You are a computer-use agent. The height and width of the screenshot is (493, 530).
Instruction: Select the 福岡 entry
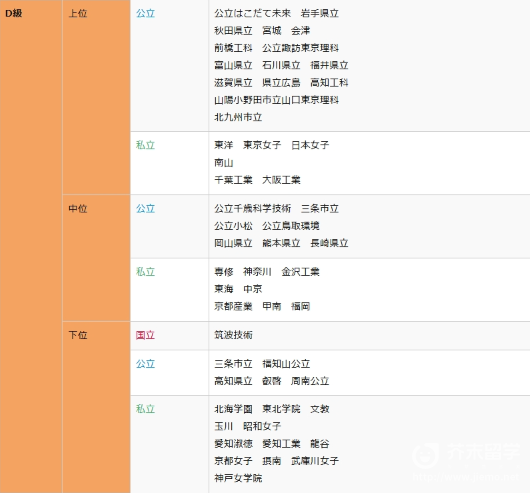click(300, 306)
